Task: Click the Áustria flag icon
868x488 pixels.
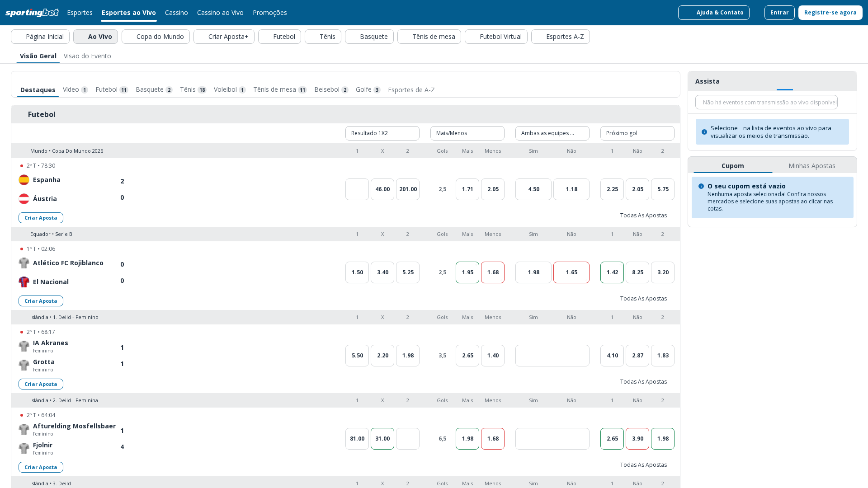Action: coord(24,199)
